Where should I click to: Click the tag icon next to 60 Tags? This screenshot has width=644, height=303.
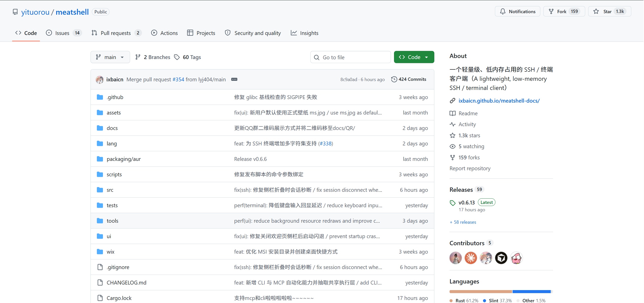click(x=177, y=57)
